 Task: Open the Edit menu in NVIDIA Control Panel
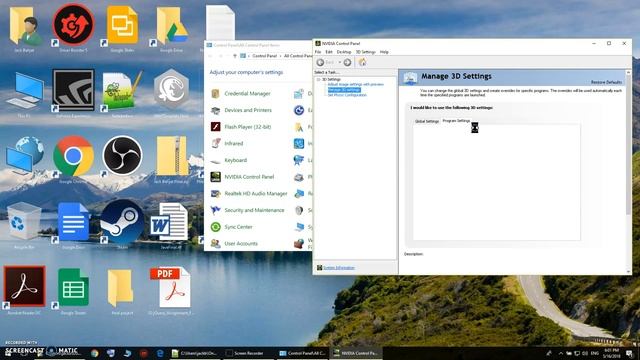click(x=329, y=52)
